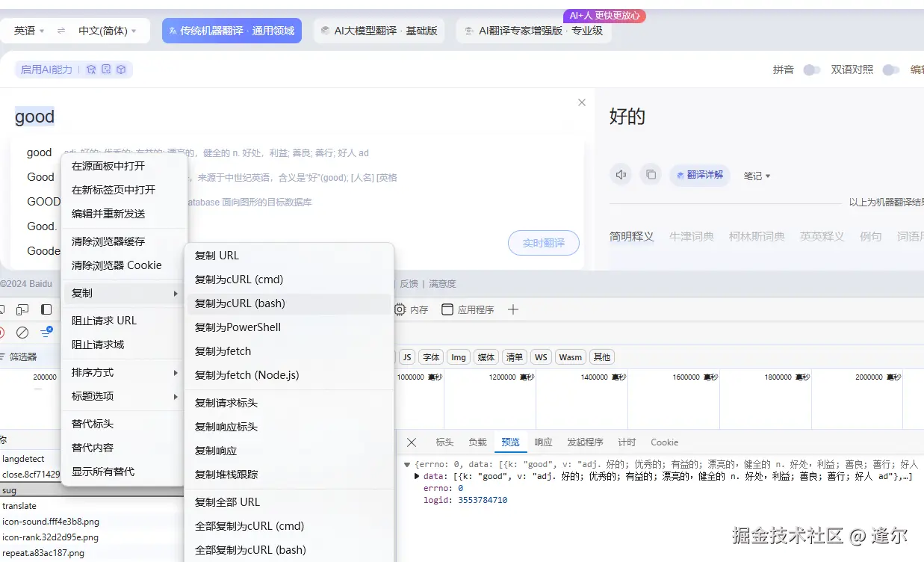Image resolution: width=924 pixels, height=562 pixels.
Task: Clear the network log with the ⊘ icon
Action: pyautogui.click(x=22, y=333)
